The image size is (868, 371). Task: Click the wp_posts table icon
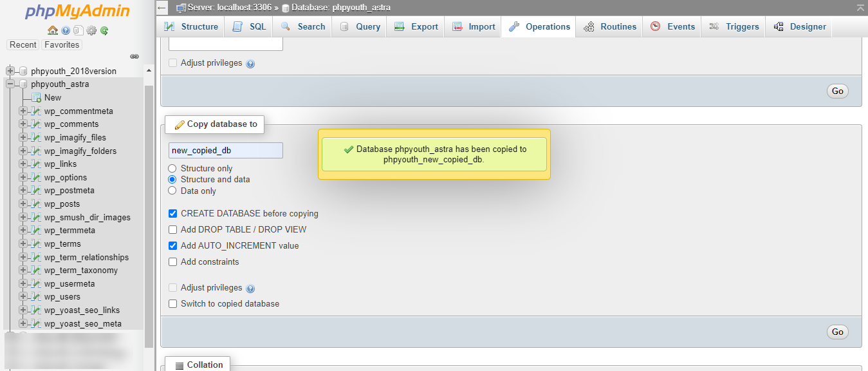[36, 204]
